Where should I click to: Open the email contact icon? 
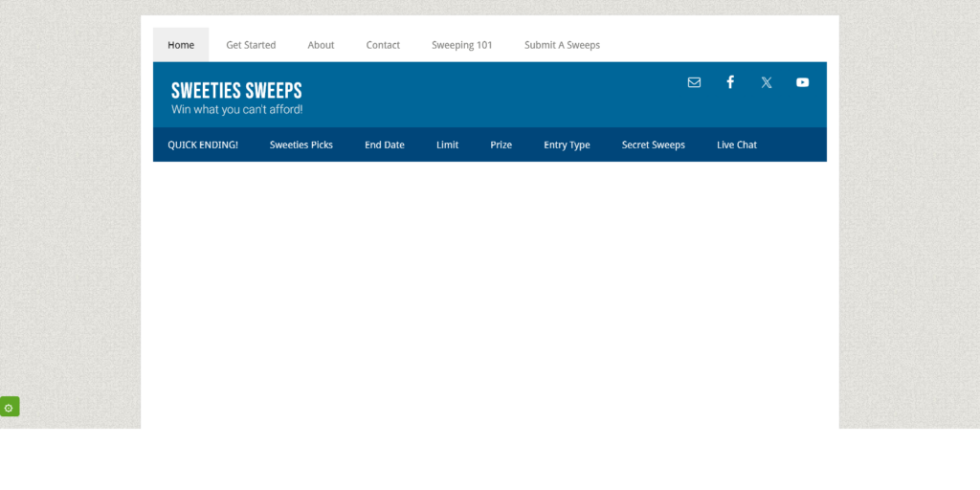tap(694, 82)
